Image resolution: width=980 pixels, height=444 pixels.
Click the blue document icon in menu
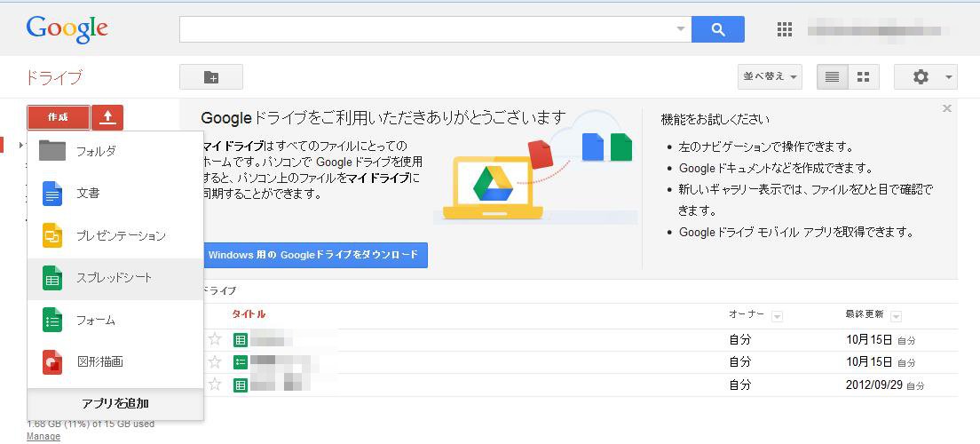[52, 194]
